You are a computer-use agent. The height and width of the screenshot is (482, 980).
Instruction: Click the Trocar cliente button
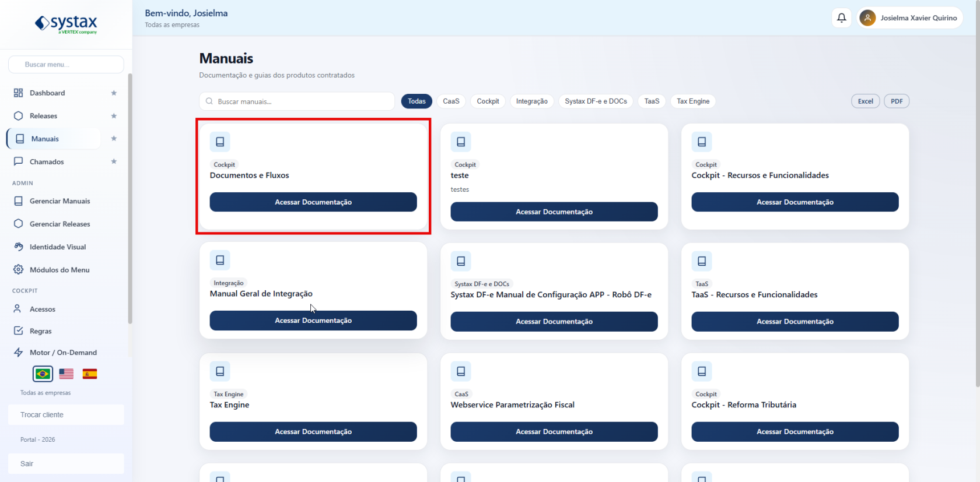[66, 415]
